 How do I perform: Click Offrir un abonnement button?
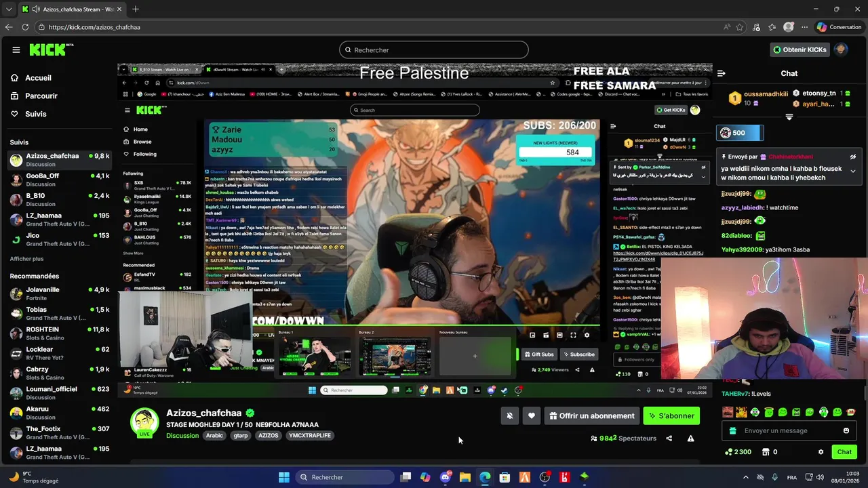pyautogui.click(x=592, y=416)
